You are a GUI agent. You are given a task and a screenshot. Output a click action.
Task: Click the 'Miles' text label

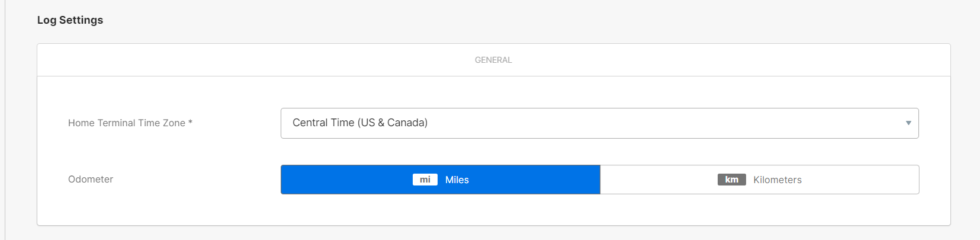[457, 180]
